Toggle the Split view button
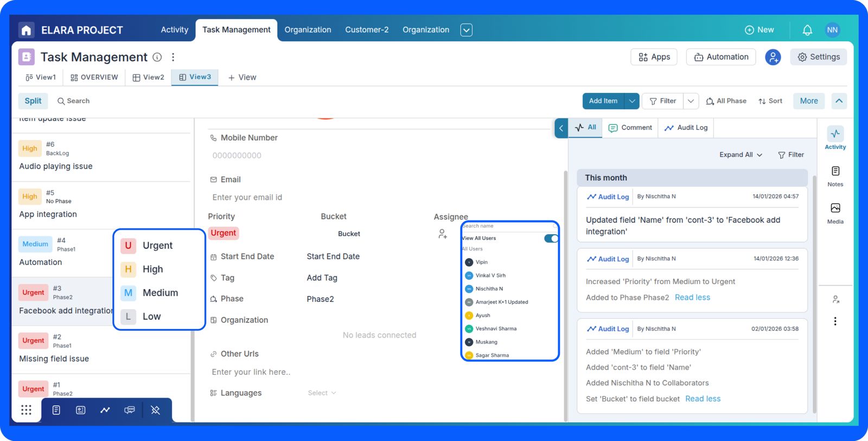 click(33, 101)
